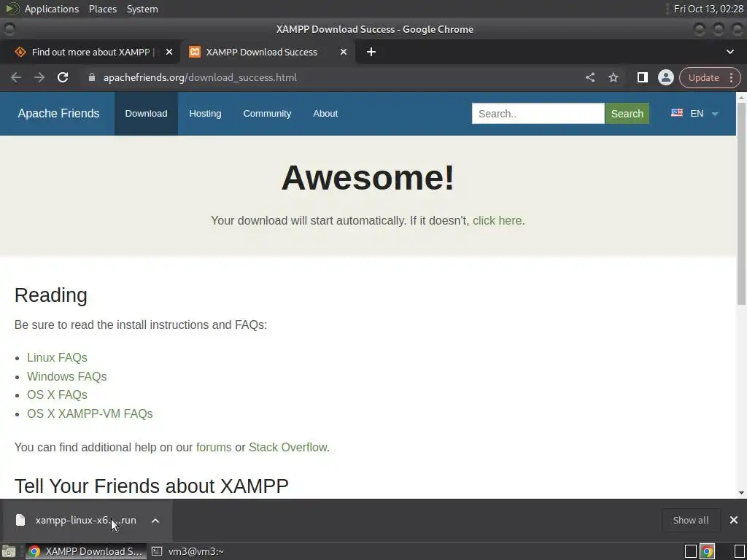Go back with the browser back arrow
The image size is (747, 560).
[16, 77]
